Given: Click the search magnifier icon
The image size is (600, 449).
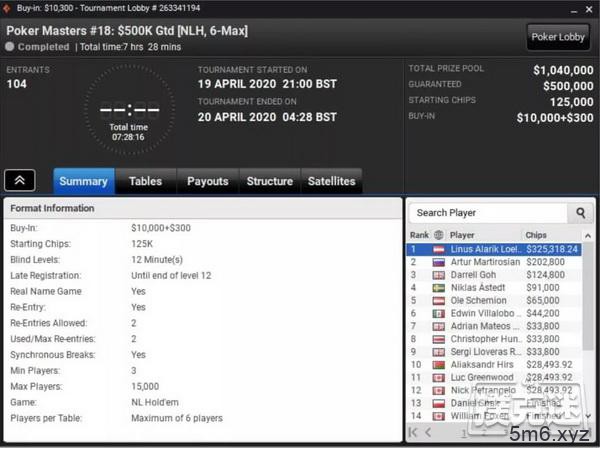Looking at the screenshot, I should 580,213.
